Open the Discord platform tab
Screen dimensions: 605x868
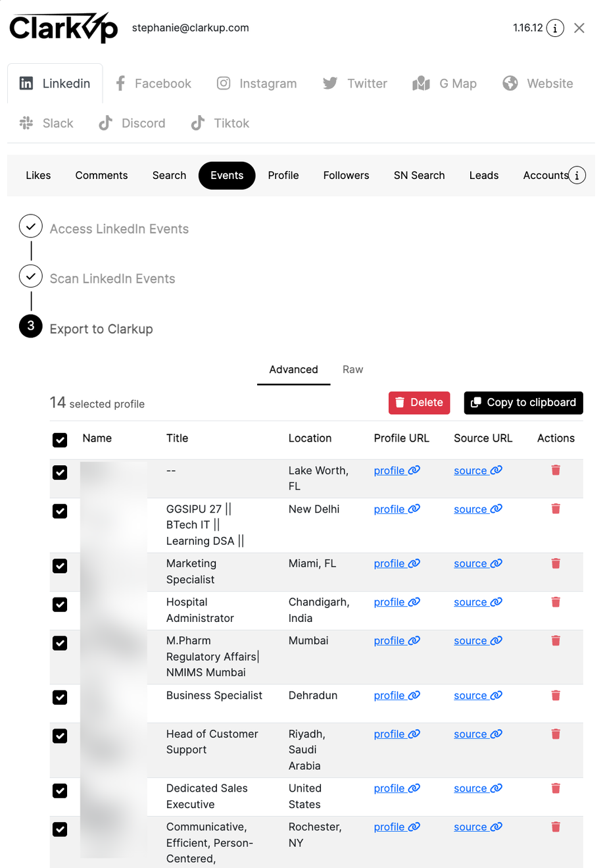[132, 123]
